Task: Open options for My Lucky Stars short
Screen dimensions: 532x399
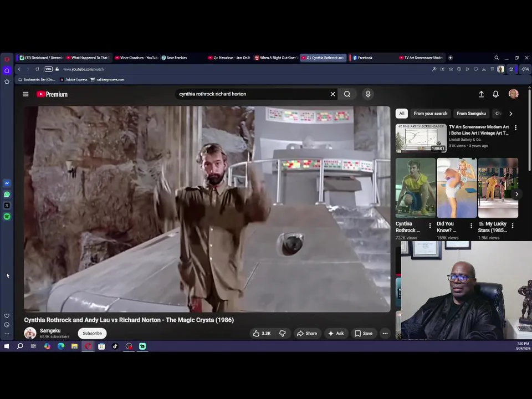Action: pyautogui.click(x=513, y=226)
